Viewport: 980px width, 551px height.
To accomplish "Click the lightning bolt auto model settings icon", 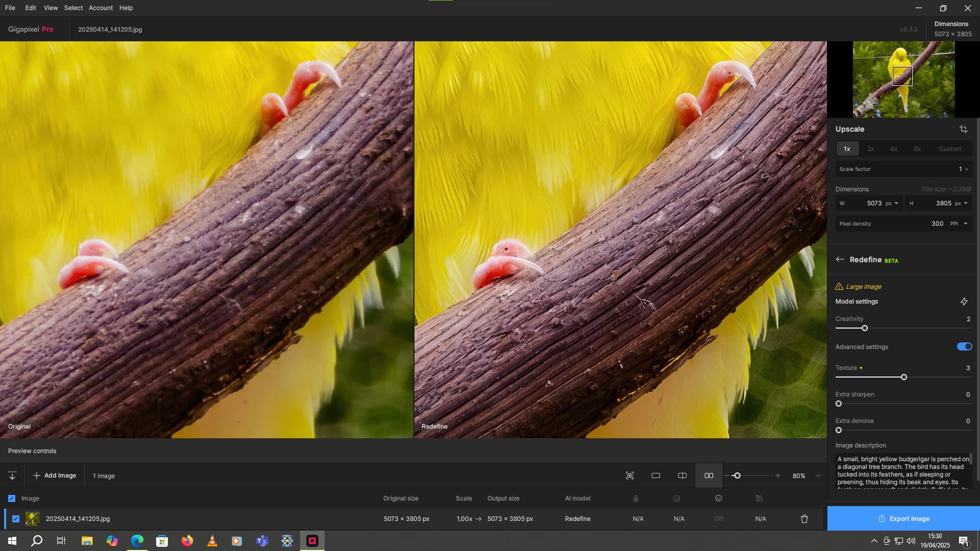I will pos(964,302).
